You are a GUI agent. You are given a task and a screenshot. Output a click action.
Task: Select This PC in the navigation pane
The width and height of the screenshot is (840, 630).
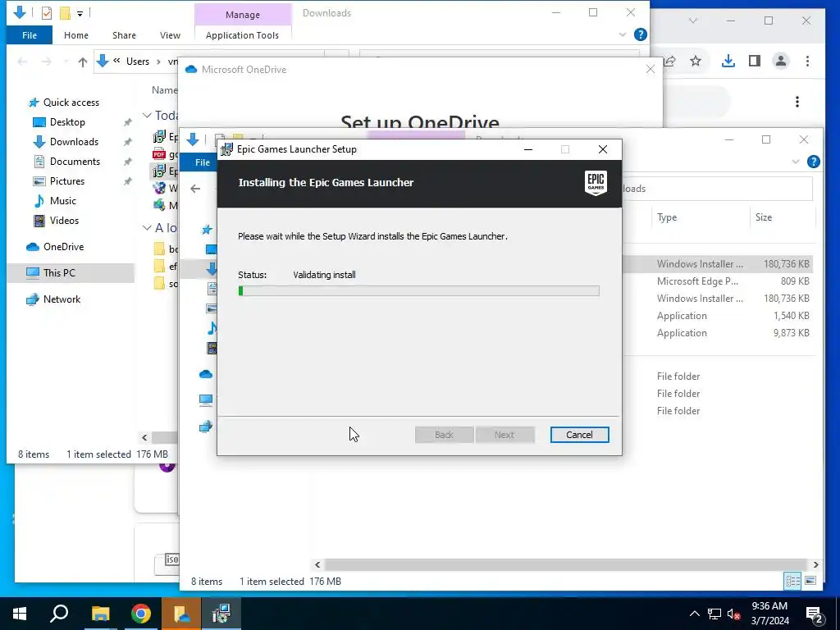[x=59, y=272]
